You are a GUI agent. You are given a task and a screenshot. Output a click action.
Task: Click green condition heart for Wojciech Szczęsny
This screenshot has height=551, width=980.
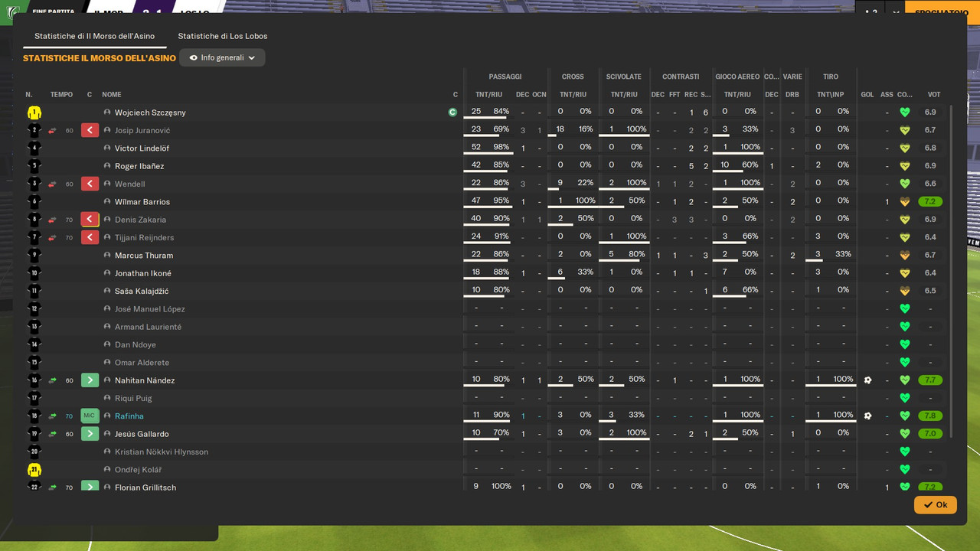(x=905, y=112)
